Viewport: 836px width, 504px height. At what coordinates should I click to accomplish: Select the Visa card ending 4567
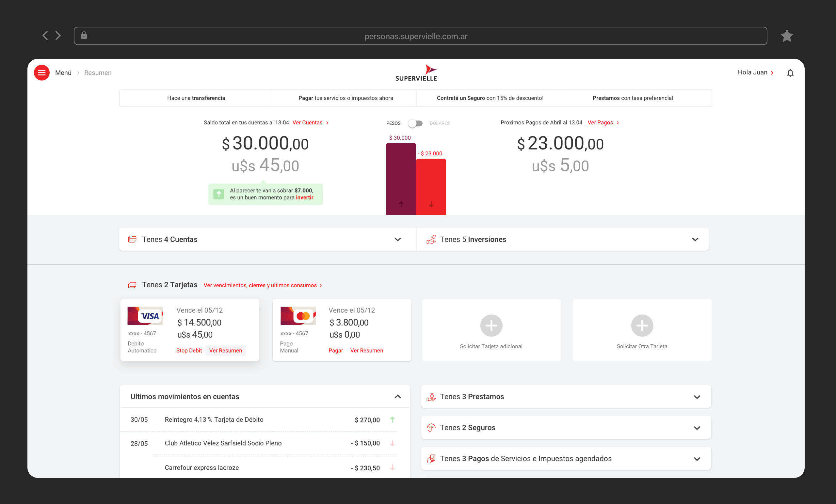click(145, 316)
